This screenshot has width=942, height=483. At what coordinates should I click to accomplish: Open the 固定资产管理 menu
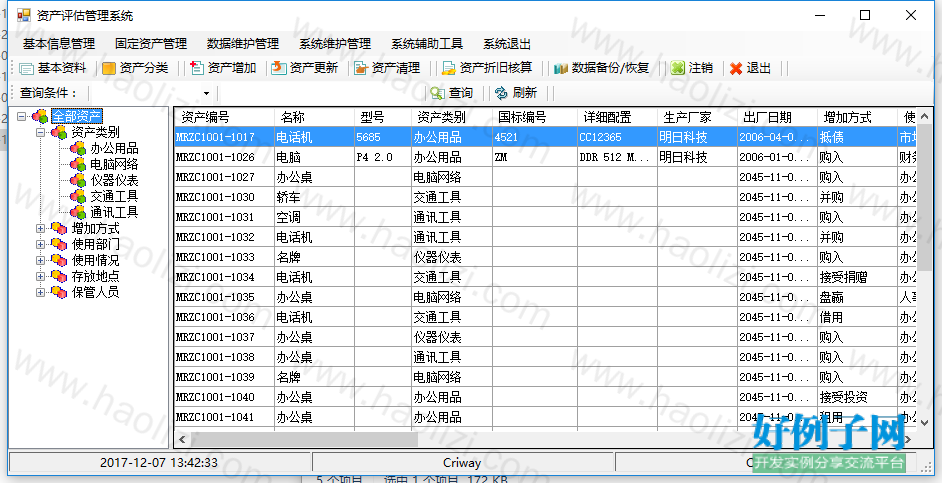point(151,44)
